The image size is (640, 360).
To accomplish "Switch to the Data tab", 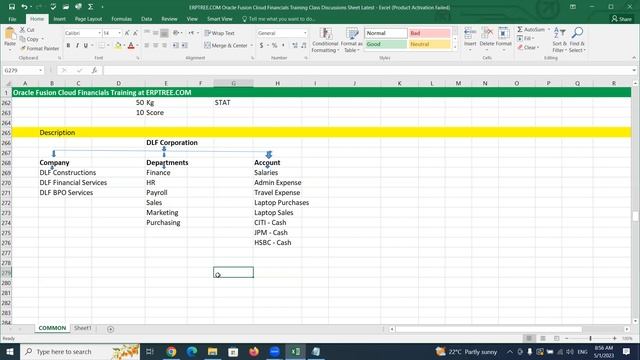I will 147,19.
